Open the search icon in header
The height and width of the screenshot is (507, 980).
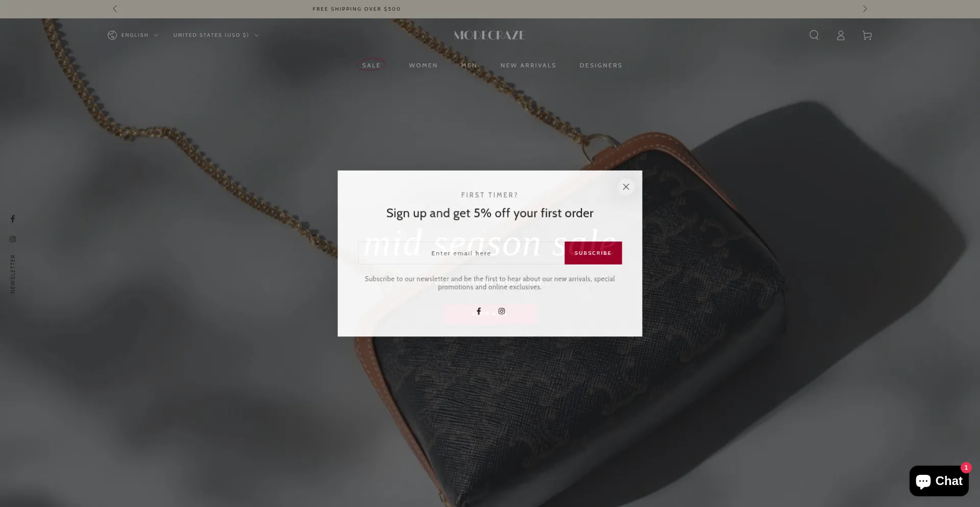pos(814,35)
